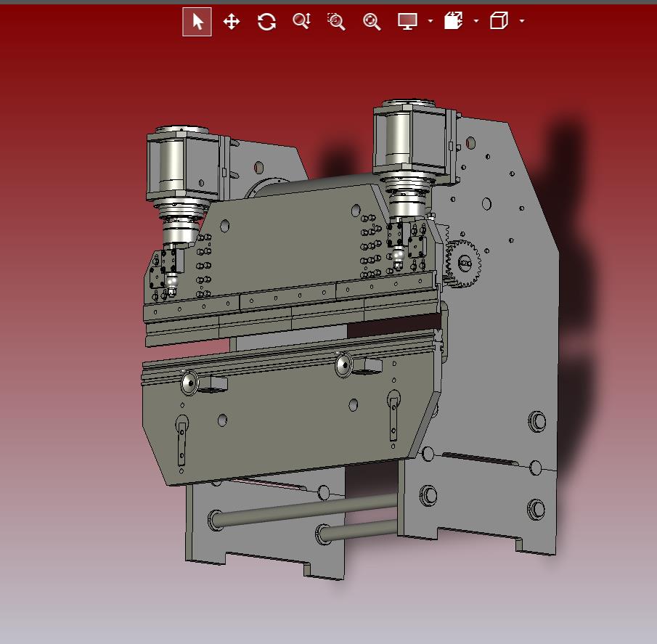Expand the display style dropdown arrow
Viewport: 657px width, 644px height.
430,20
